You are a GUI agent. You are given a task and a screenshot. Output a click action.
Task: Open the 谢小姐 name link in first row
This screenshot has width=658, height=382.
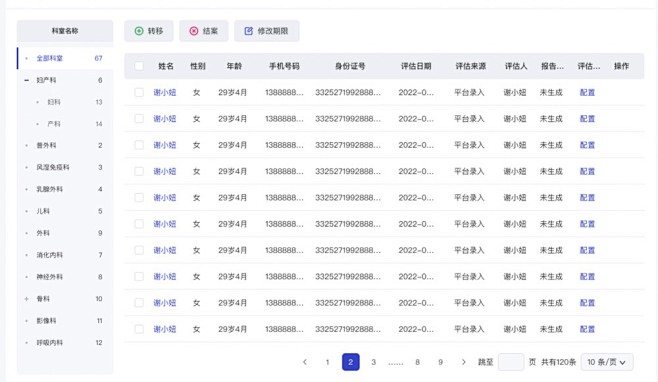(x=164, y=92)
